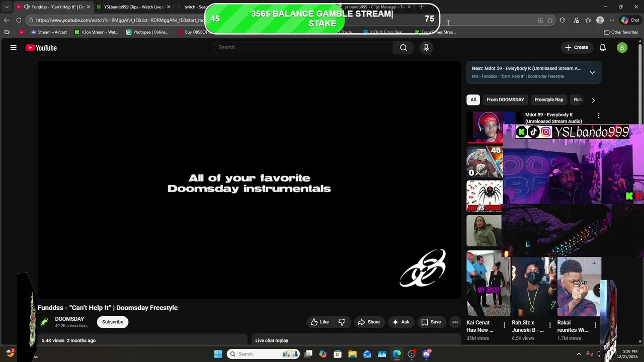
Task: Open the tab actions menu
Action: pos(7,7)
